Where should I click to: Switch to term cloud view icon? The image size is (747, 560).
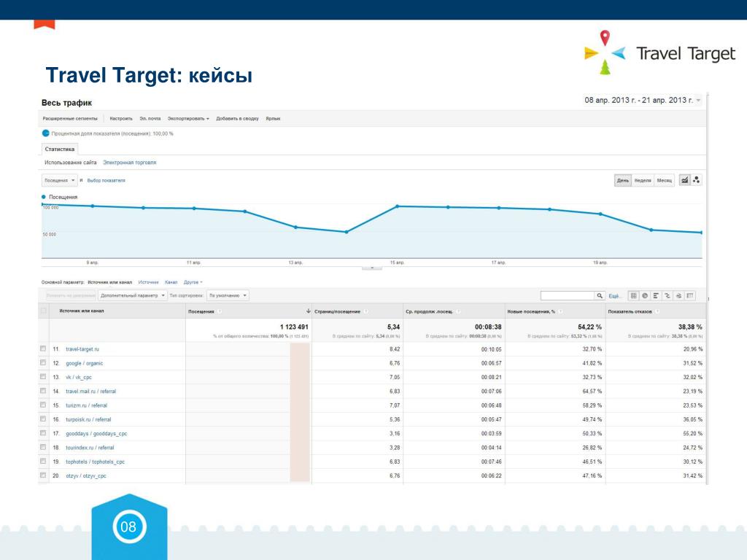click(679, 296)
